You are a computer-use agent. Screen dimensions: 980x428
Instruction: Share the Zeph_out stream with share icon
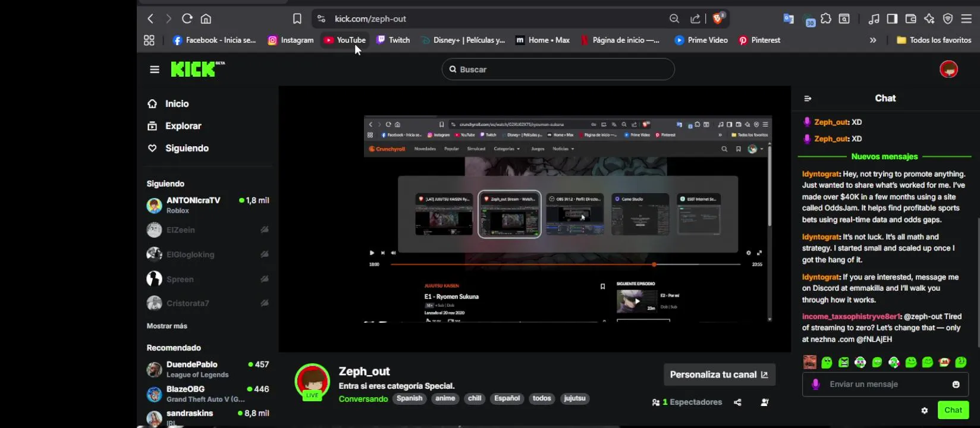pyautogui.click(x=737, y=402)
